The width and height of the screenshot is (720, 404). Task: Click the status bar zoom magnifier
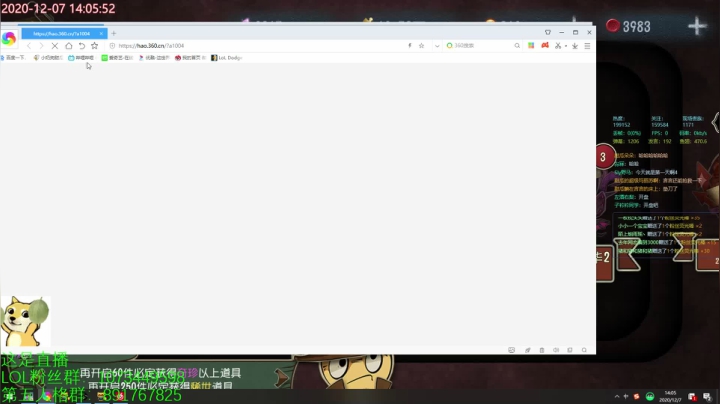tap(584, 350)
